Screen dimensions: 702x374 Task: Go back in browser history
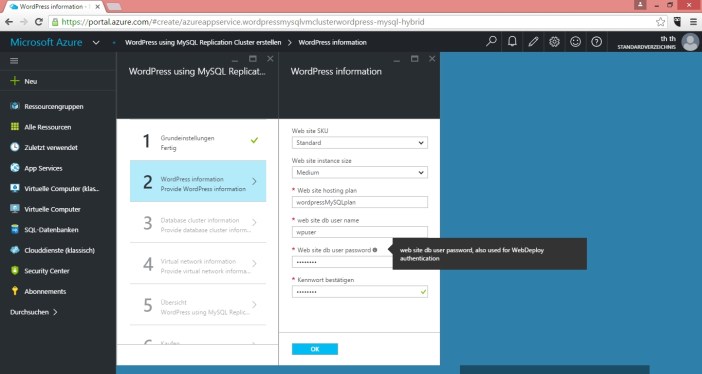9,22
